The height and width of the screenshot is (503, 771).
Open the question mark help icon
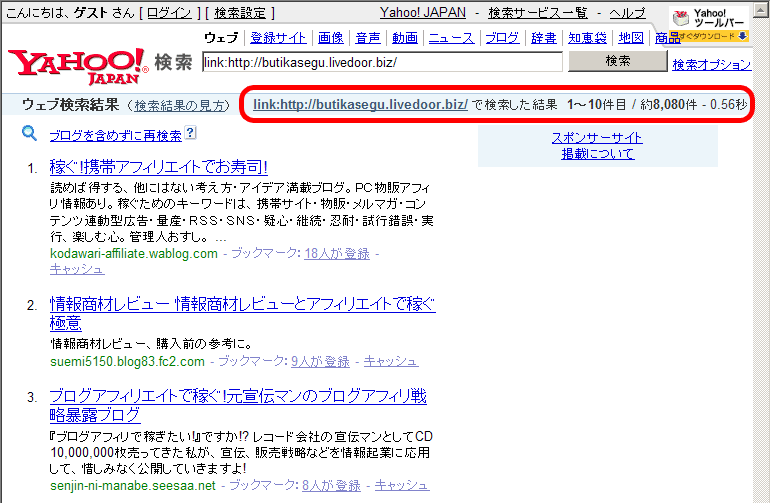click(190, 132)
